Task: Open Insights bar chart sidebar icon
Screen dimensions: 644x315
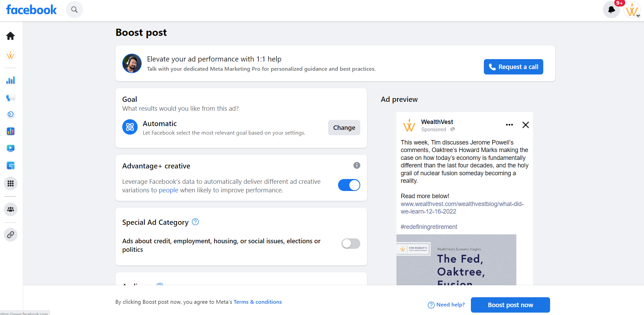Action: tap(11, 80)
